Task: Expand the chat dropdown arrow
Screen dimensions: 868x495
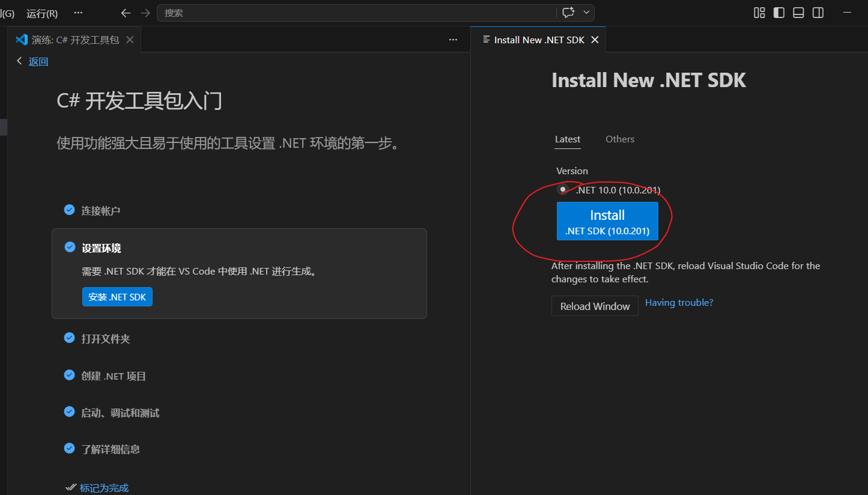Action: pyautogui.click(x=586, y=13)
